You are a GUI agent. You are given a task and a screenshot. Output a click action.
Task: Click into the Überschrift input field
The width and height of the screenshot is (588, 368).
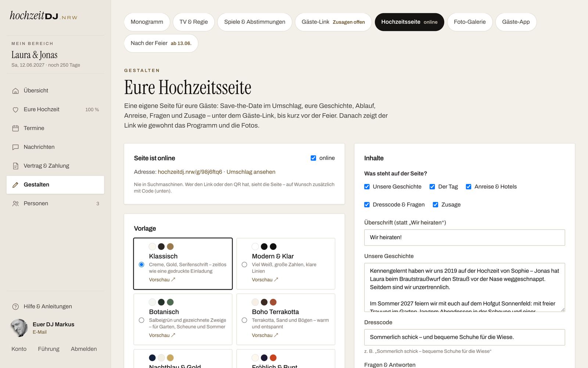[x=465, y=237]
